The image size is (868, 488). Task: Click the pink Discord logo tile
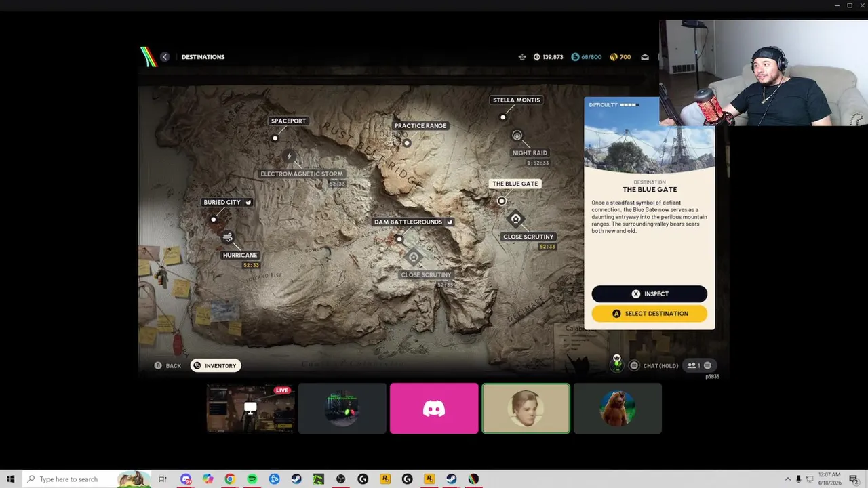pyautogui.click(x=434, y=409)
